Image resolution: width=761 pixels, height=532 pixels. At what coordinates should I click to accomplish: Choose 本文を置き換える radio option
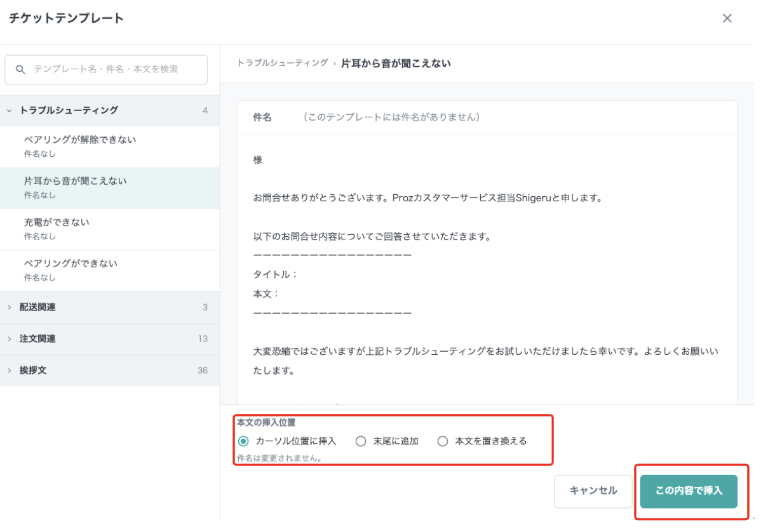pyautogui.click(x=443, y=441)
